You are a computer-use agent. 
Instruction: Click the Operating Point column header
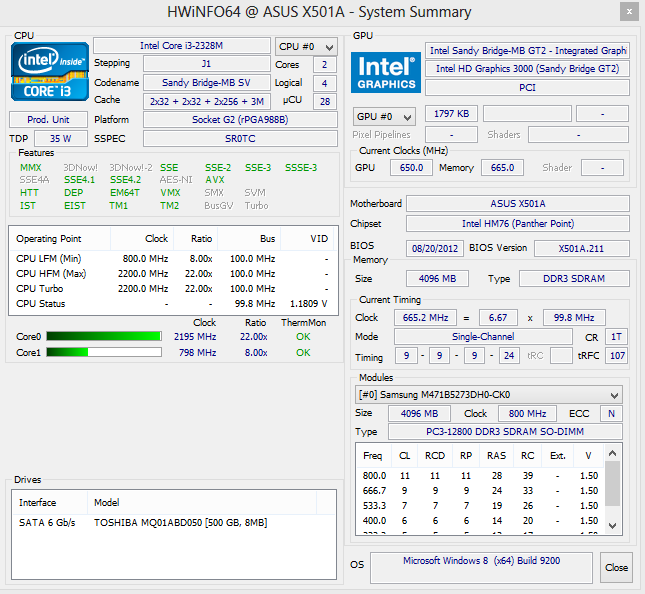(60, 239)
